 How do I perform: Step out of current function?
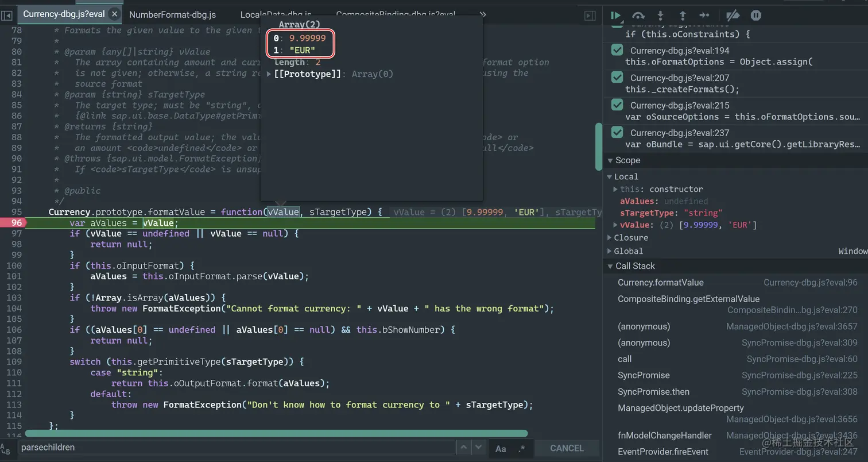(683, 16)
